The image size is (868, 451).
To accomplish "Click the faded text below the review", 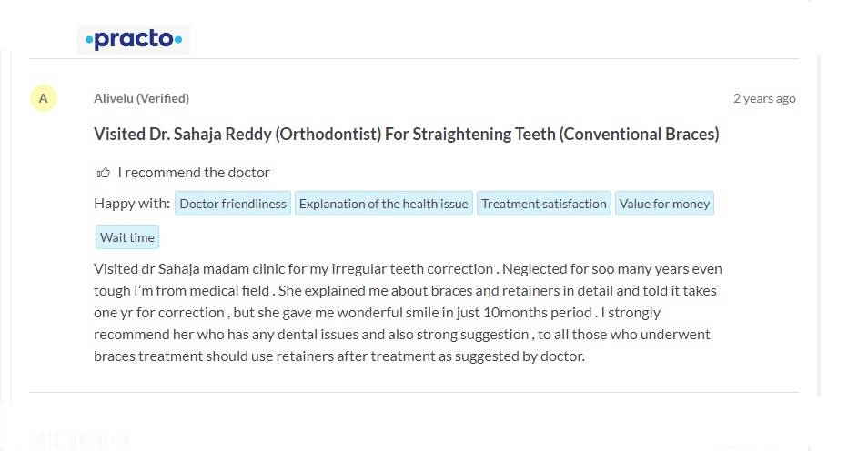I will (x=80, y=441).
